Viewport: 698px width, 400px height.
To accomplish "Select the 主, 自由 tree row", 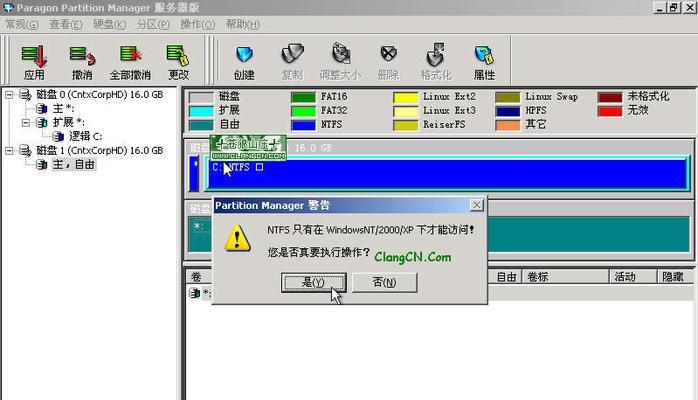I will click(x=73, y=165).
